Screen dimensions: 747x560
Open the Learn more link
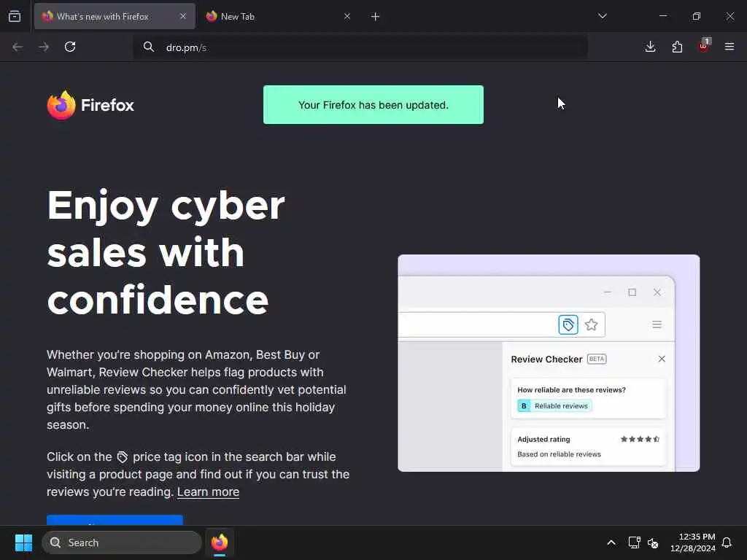[x=208, y=492]
